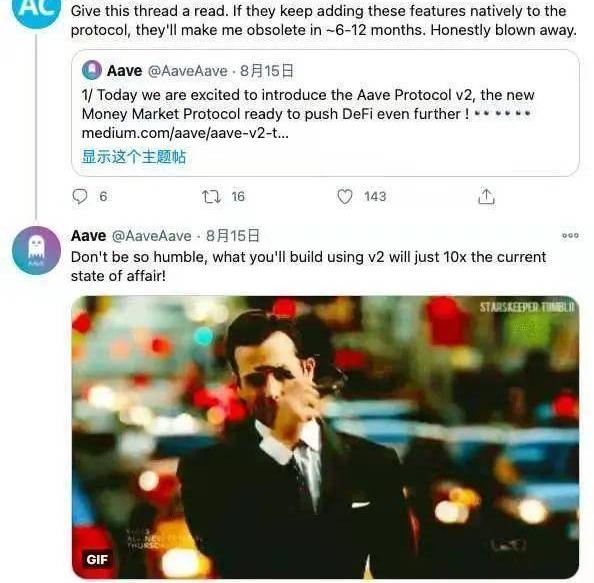Open medium.com/aave/aave-v2-t... link
The width and height of the screenshot is (594, 583).
coord(185,133)
